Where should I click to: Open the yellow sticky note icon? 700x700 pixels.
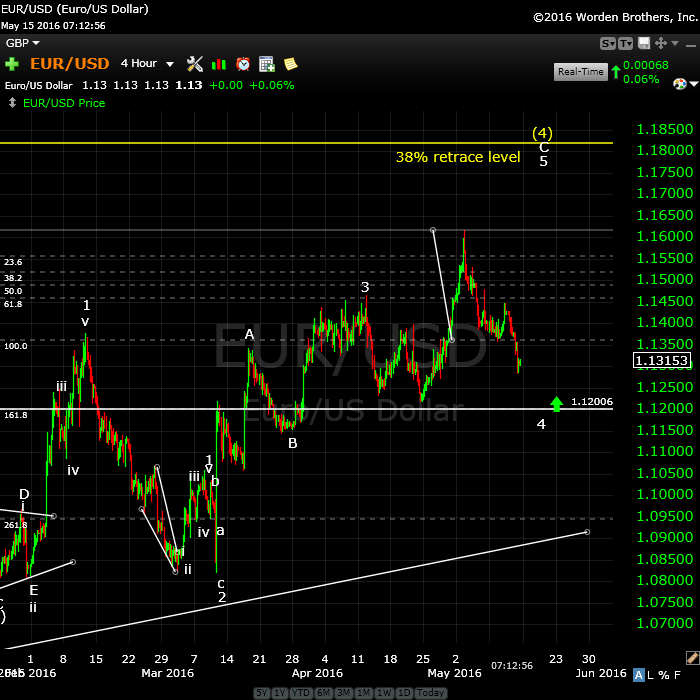pyautogui.click(x=291, y=64)
